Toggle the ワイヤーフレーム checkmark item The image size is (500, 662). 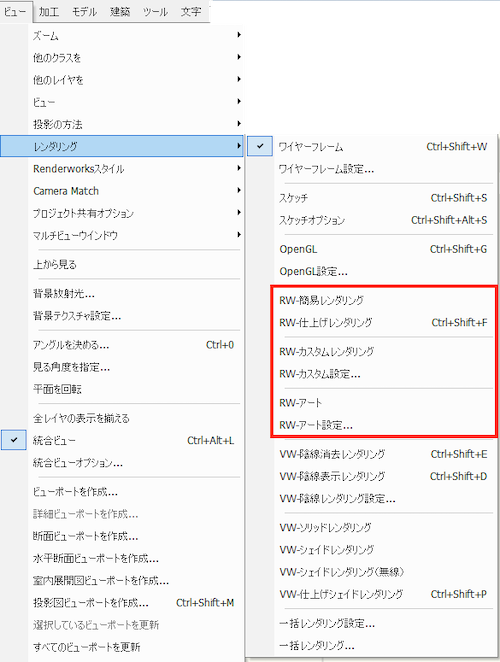[372, 147]
